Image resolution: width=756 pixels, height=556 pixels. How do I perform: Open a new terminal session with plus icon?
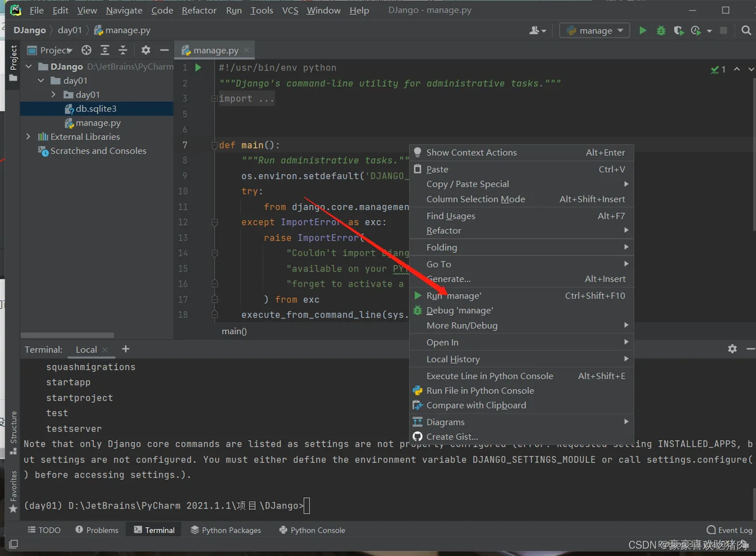(125, 349)
